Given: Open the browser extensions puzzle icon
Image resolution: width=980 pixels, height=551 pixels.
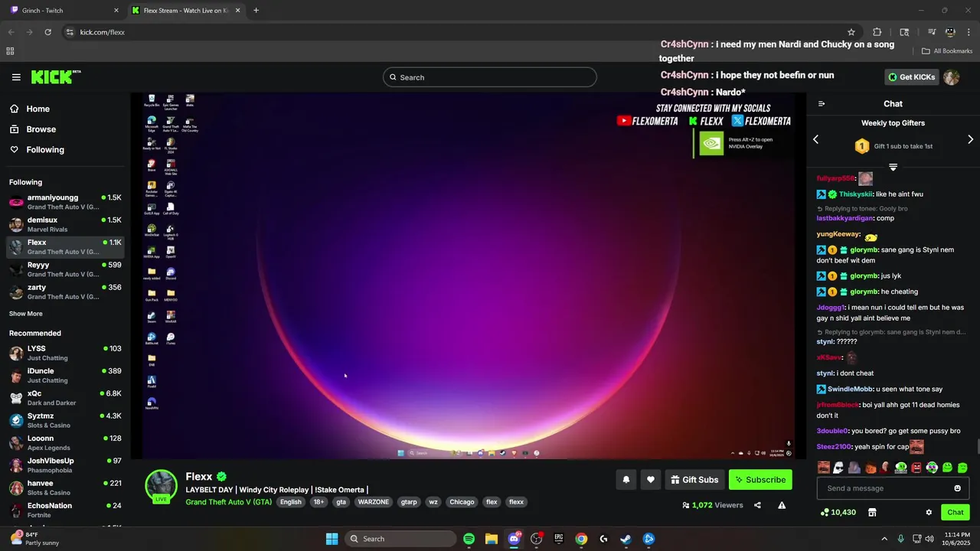Looking at the screenshot, I should (877, 32).
